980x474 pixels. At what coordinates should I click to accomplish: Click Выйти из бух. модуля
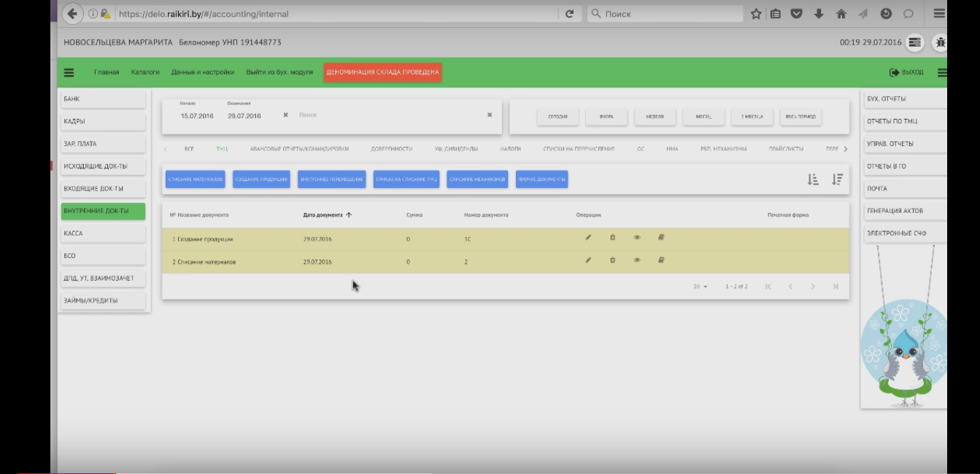[x=279, y=72]
